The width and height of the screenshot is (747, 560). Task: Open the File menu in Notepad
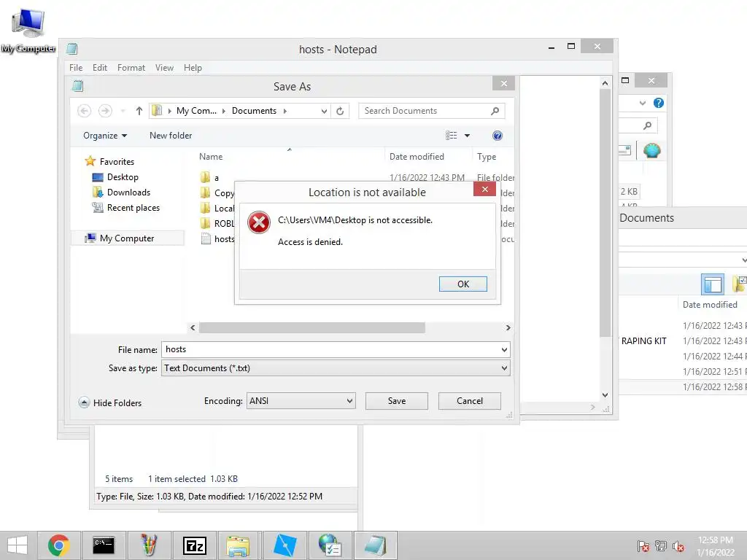coord(76,68)
